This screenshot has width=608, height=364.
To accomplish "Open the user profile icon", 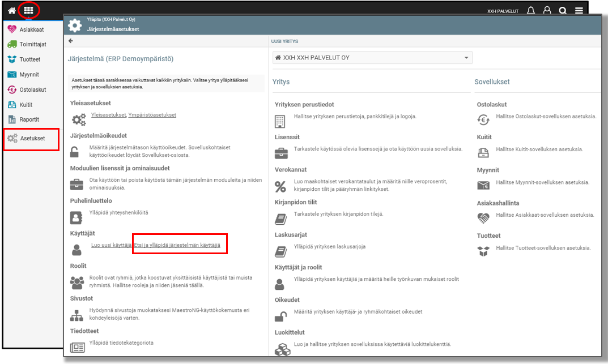I will click(547, 11).
